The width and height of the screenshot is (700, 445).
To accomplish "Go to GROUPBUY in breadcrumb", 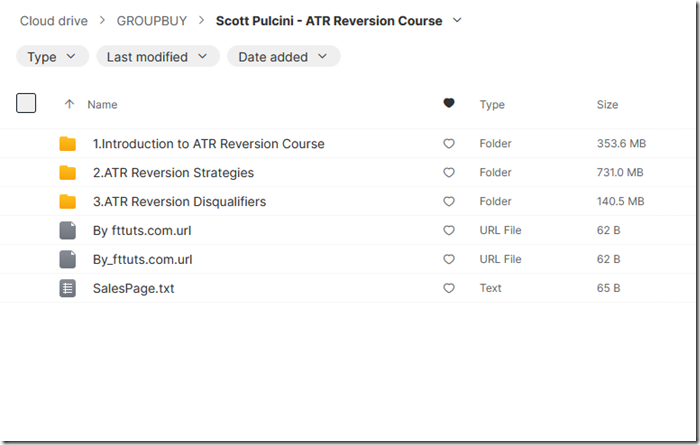I will pos(152,21).
